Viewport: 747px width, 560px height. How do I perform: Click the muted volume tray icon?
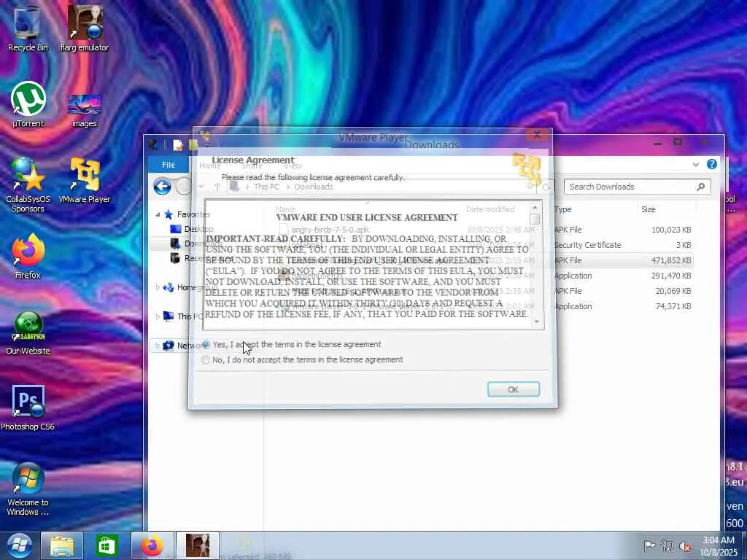point(685,546)
